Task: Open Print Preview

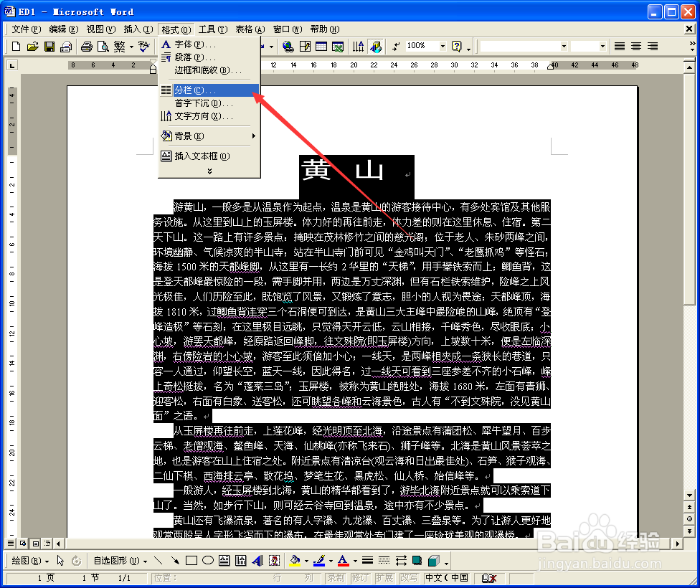Action: 103,46
